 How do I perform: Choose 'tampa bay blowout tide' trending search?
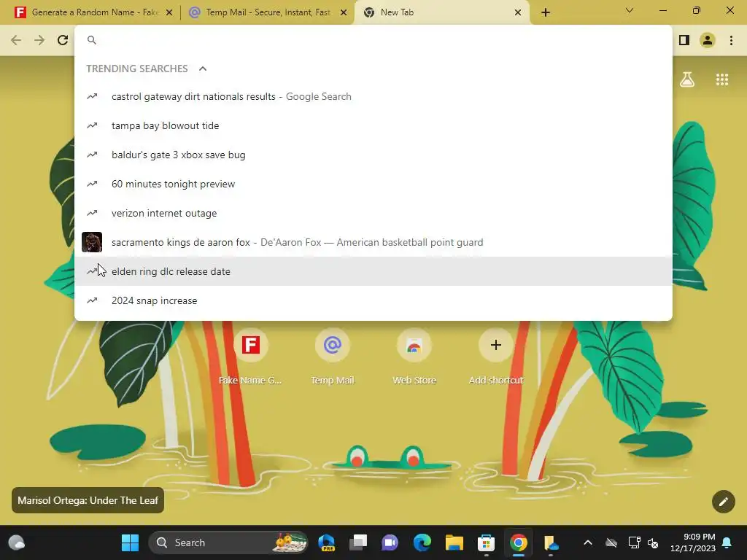click(373, 125)
